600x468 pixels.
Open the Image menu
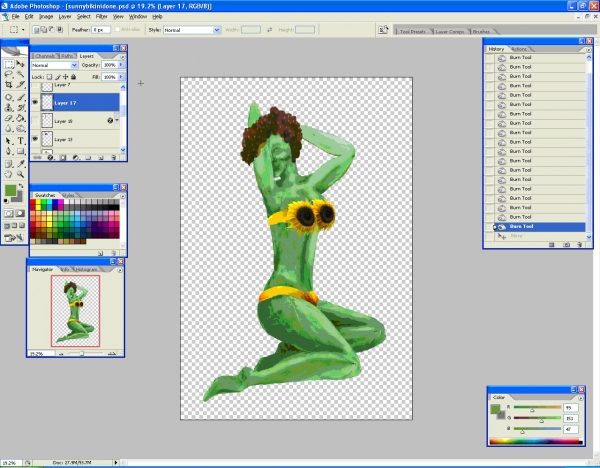[46, 16]
